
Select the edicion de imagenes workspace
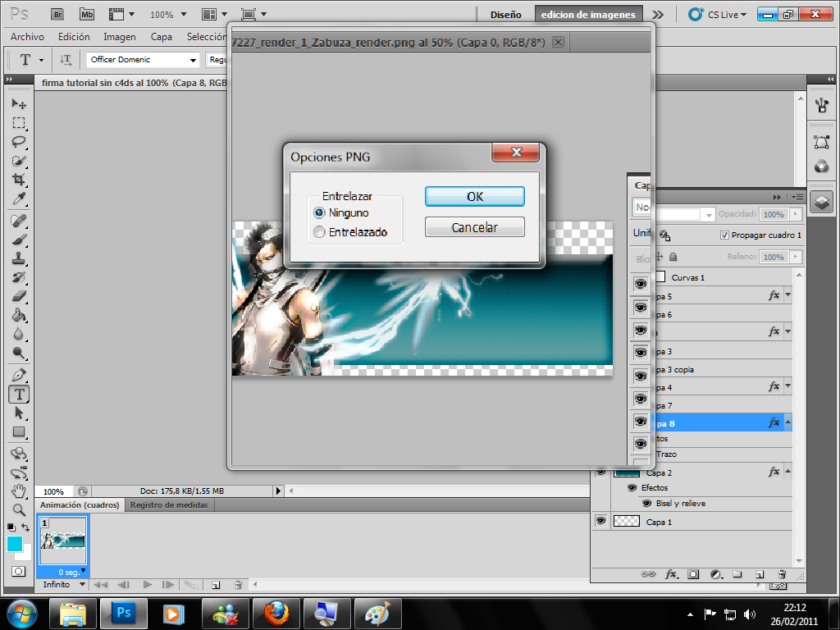(588, 15)
